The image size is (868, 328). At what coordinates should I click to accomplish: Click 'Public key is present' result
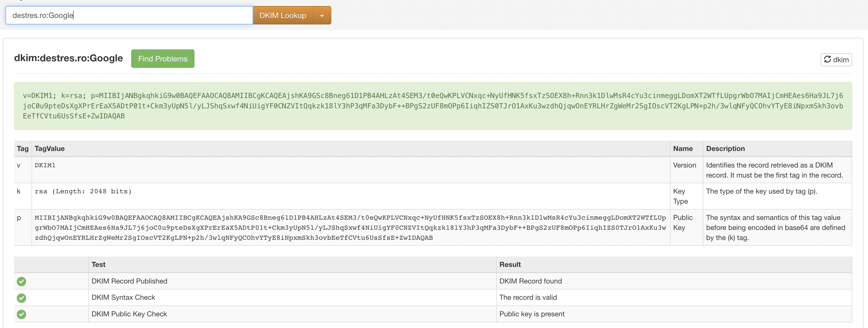[532, 314]
